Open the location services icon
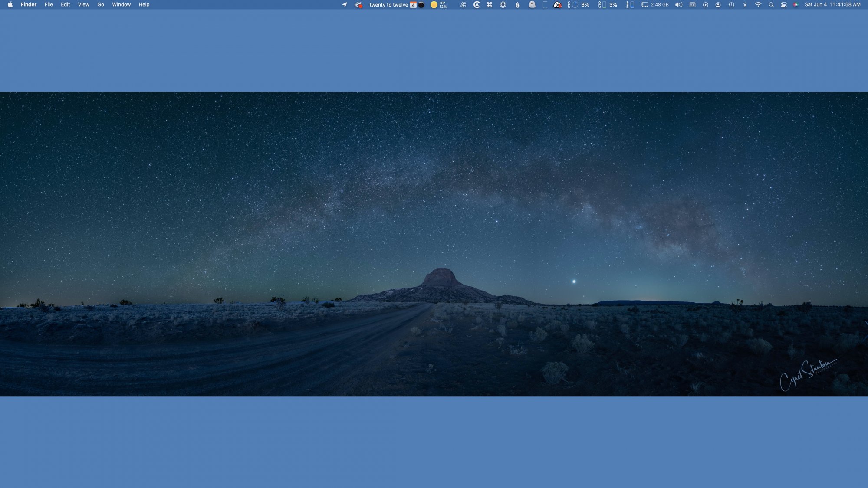The image size is (868, 488). tap(344, 4)
